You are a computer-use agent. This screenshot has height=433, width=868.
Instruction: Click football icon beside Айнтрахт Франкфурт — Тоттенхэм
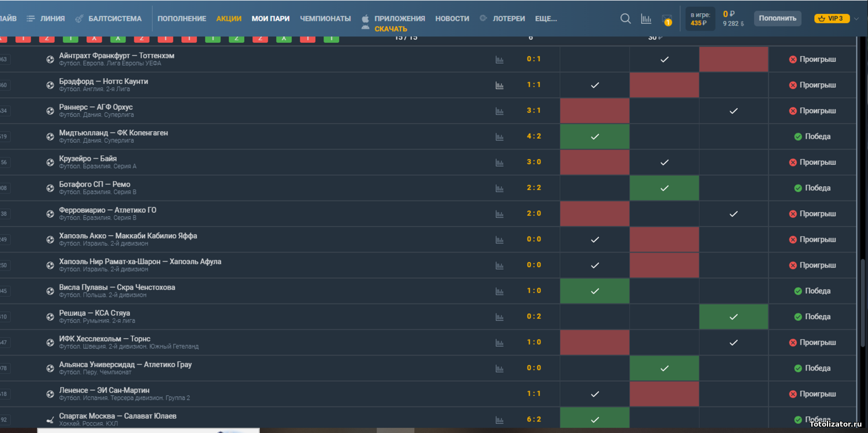point(50,59)
